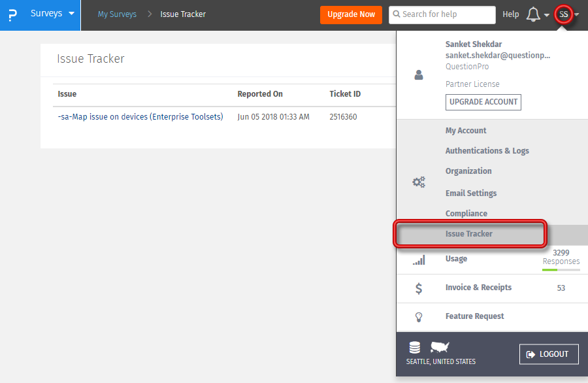Screen dimensions: 588x383
Task: Click the 3299 Responses usage progress bar
Action: (561, 270)
